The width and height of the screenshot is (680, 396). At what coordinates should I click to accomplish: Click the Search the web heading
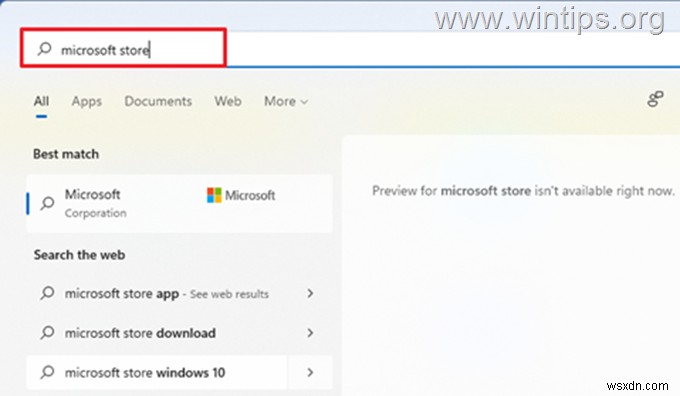click(79, 255)
